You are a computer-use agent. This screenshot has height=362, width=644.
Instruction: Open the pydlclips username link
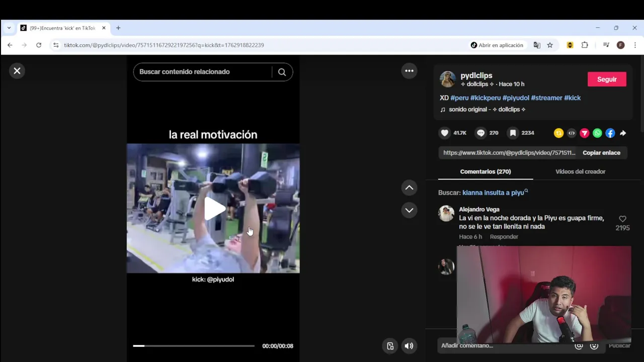pyautogui.click(x=476, y=75)
